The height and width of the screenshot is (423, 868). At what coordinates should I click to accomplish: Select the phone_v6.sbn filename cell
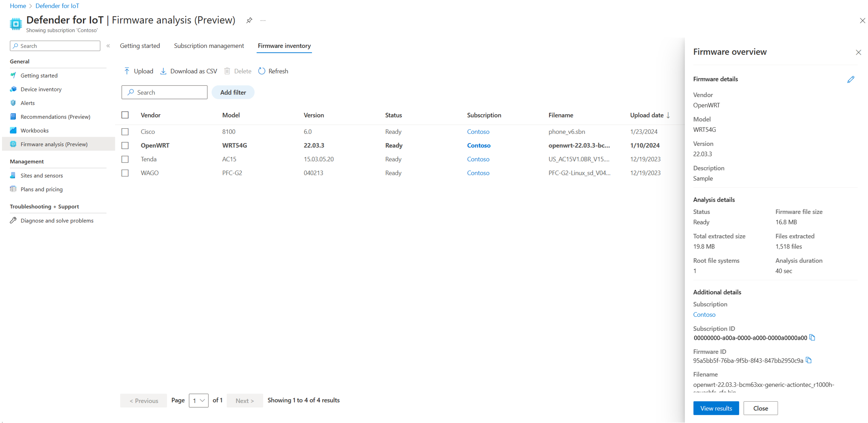(567, 131)
